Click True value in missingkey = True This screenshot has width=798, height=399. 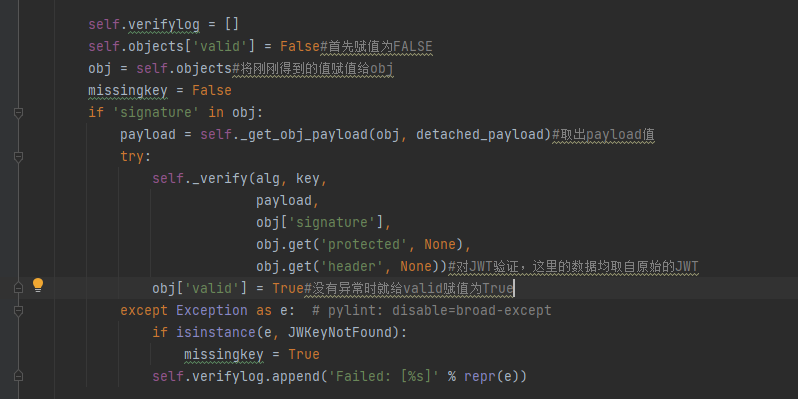pos(304,354)
